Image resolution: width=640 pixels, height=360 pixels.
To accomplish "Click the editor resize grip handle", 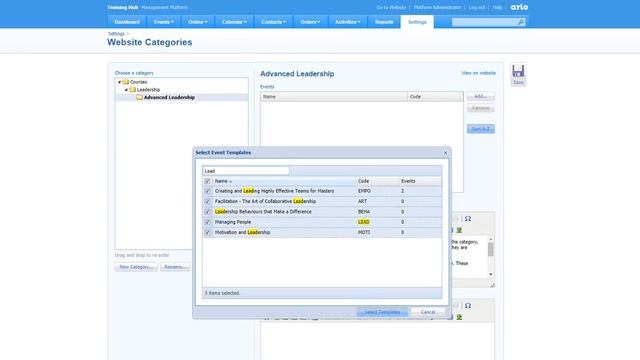I will click(x=492, y=285).
